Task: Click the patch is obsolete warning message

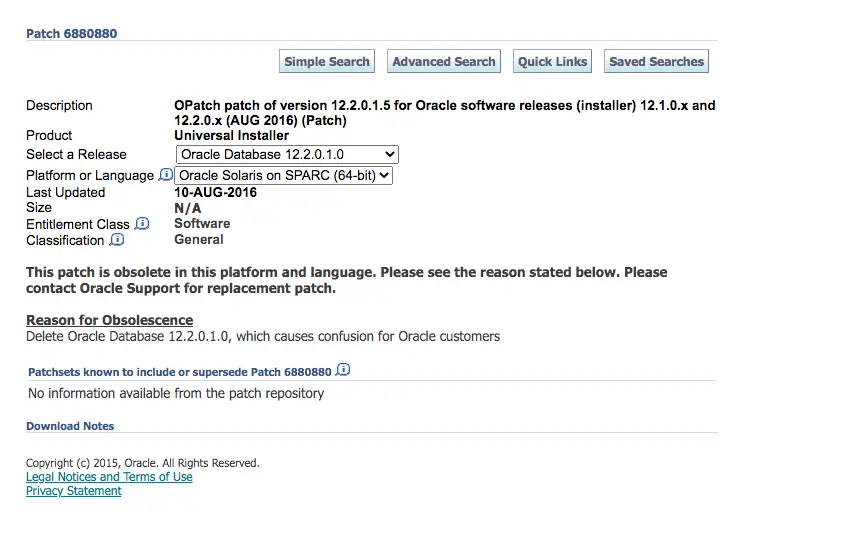Action: point(346,280)
